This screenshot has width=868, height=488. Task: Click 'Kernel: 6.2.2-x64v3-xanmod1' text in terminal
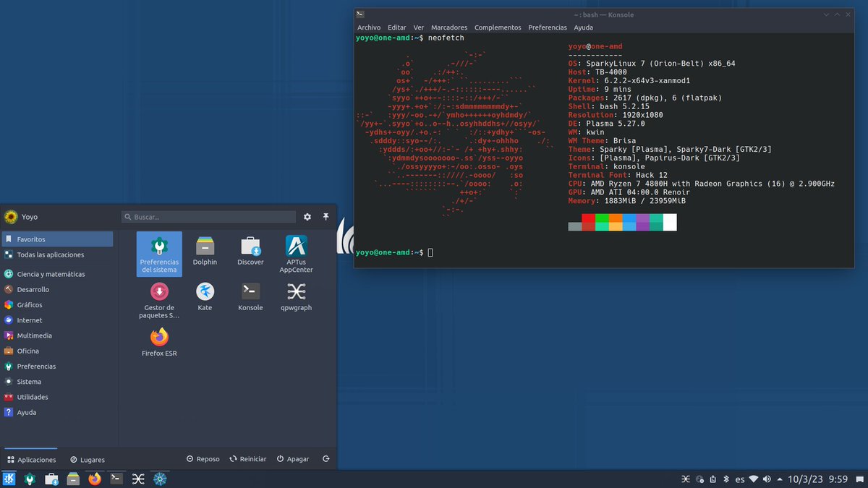[x=629, y=81]
